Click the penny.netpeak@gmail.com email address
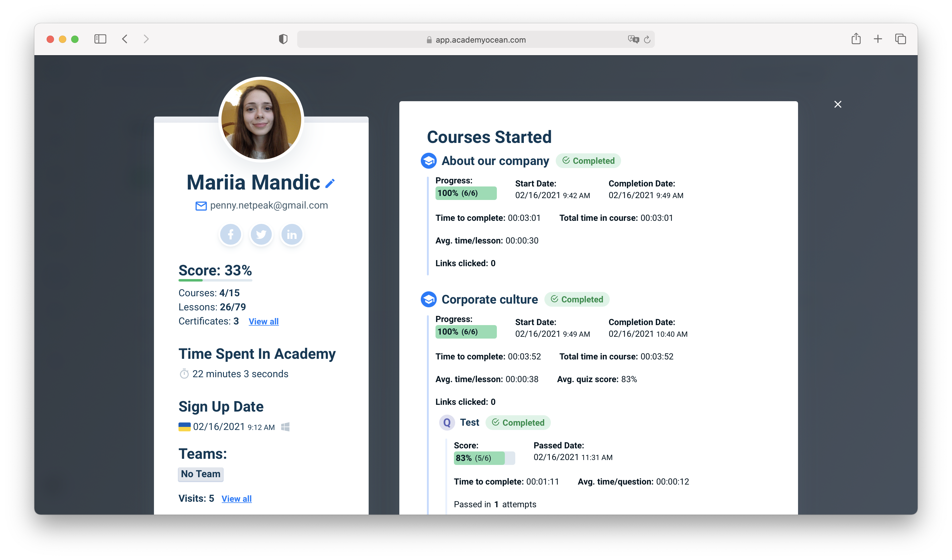 [269, 205]
